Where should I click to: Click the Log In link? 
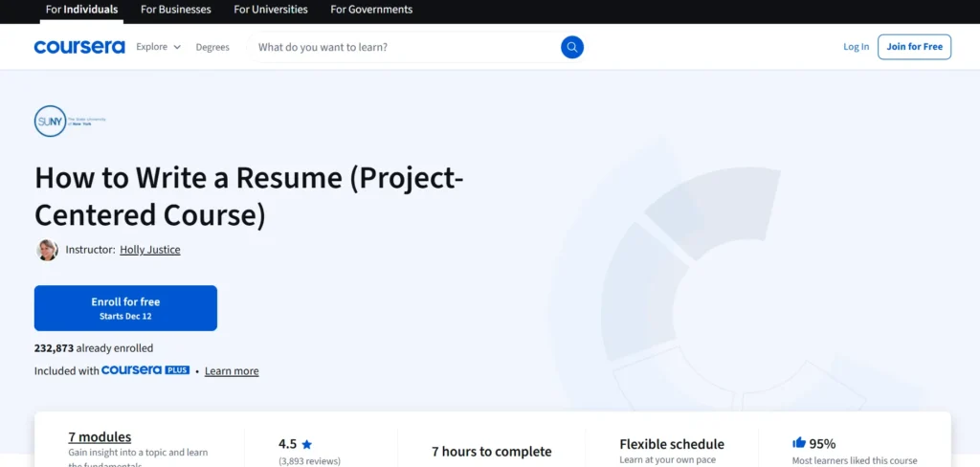(x=857, y=47)
